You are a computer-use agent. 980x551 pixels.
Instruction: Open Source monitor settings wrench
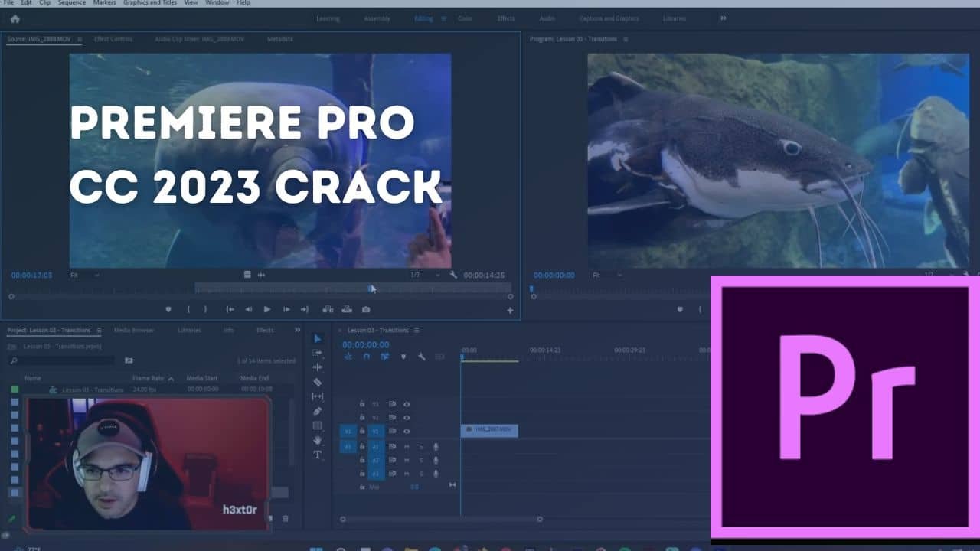453,274
